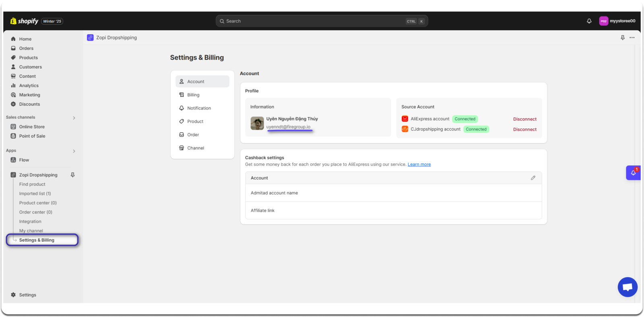Click the Zopi Dropshipping app header icon
The width and height of the screenshot is (644, 317).
coord(90,37)
